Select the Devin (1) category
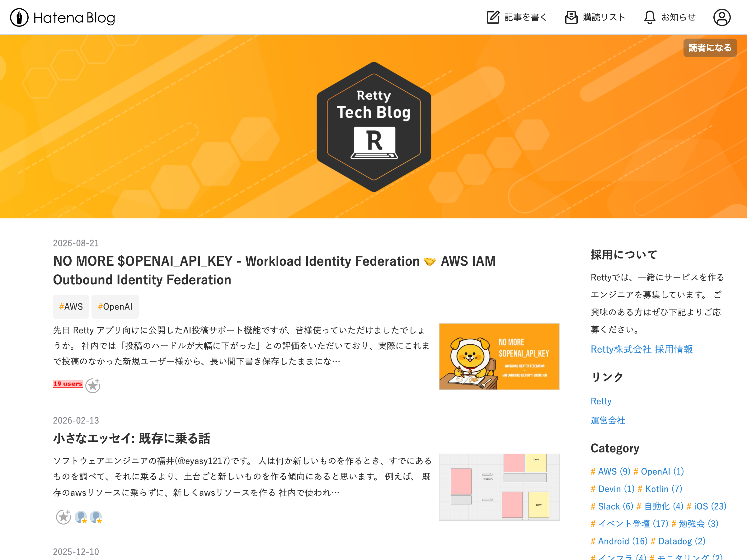The width and height of the screenshot is (747, 560). (613, 489)
